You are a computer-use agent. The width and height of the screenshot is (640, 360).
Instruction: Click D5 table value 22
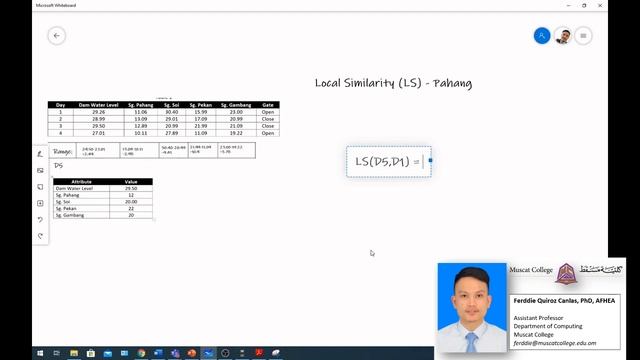pyautogui.click(x=131, y=209)
